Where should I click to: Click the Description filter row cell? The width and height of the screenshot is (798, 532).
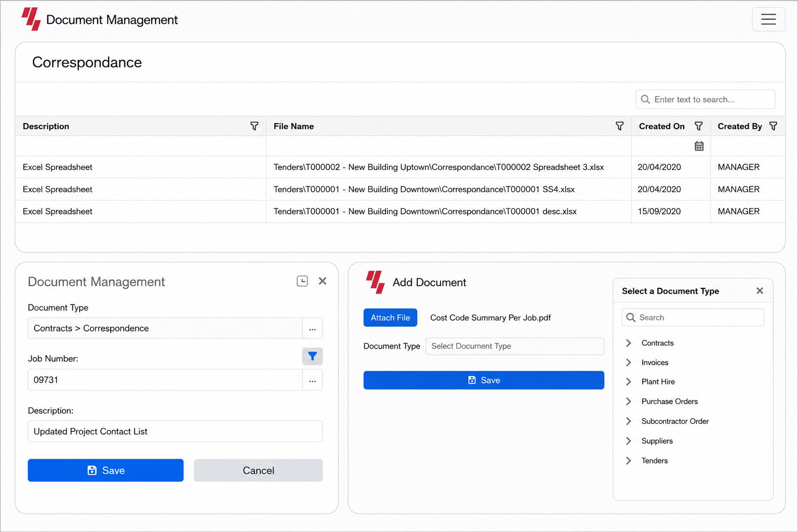[141, 146]
